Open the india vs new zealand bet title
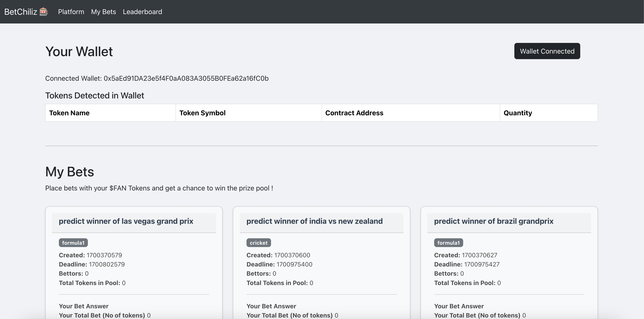Image resolution: width=644 pixels, height=319 pixels. [315, 221]
